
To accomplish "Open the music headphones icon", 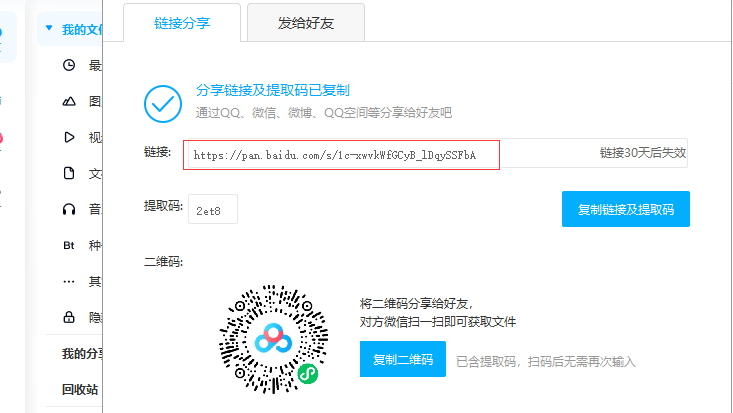I will click(69, 209).
